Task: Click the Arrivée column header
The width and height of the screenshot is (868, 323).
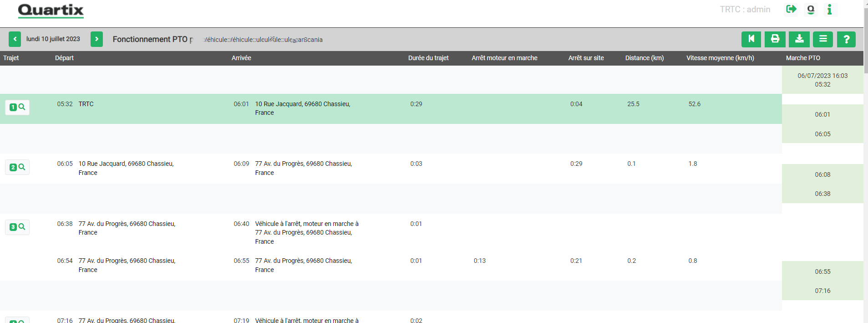Action: [241, 58]
